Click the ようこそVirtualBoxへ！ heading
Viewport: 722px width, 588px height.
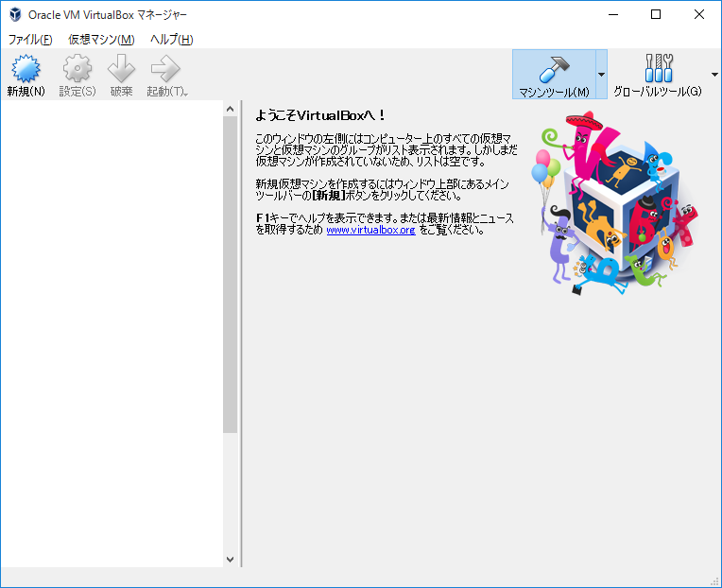[x=320, y=115]
